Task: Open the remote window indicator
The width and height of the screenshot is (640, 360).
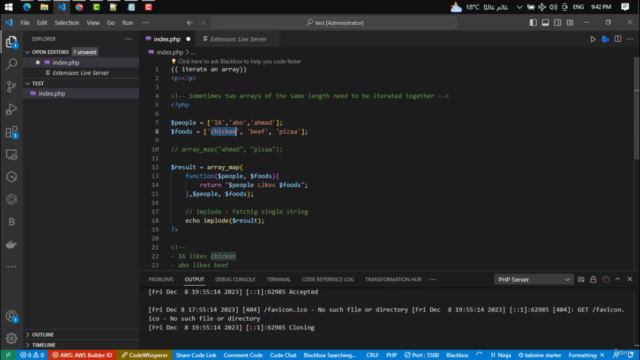Action: tap(8, 355)
